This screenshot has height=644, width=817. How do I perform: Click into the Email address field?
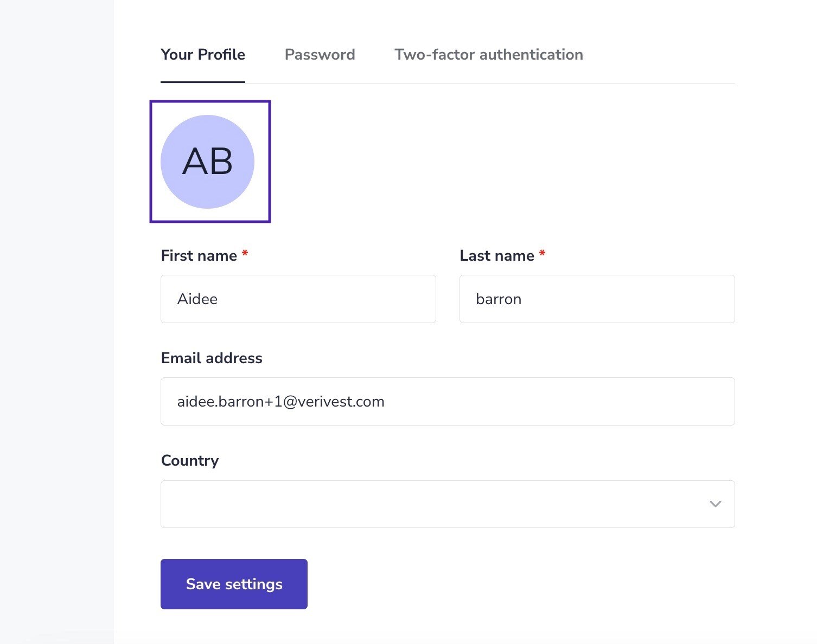pos(448,401)
